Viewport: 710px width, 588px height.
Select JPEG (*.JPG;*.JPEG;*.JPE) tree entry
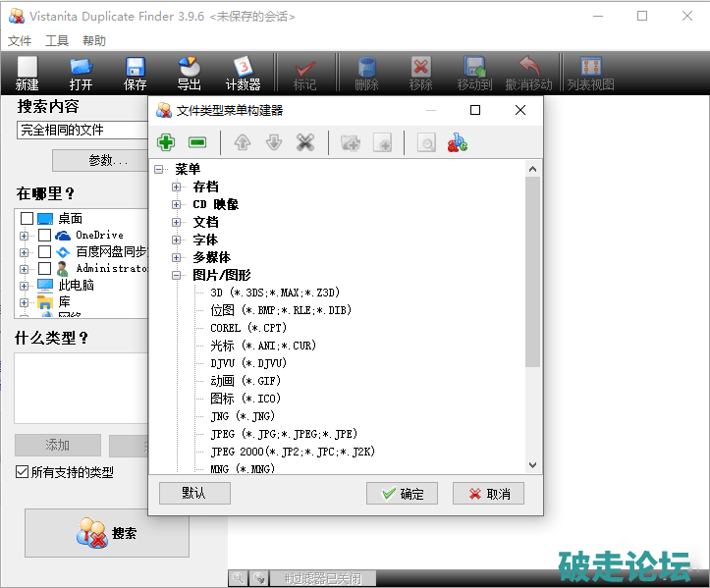283,434
